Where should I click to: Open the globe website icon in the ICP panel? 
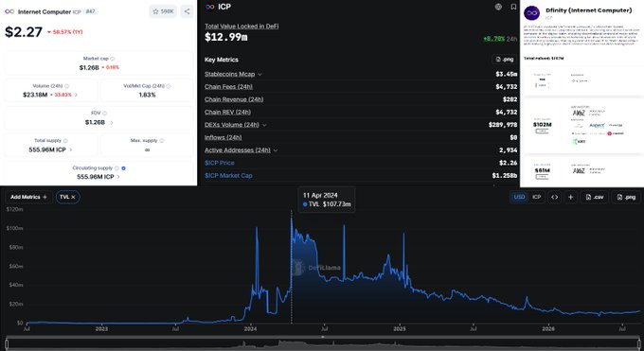pyautogui.click(x=498, y=7)
